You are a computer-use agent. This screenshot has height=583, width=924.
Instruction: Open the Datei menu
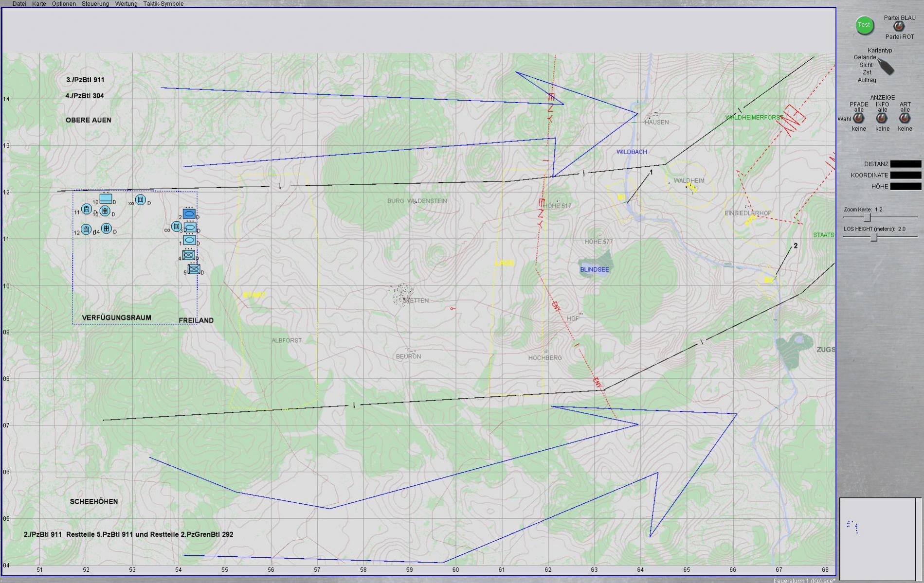click(19, 4)
